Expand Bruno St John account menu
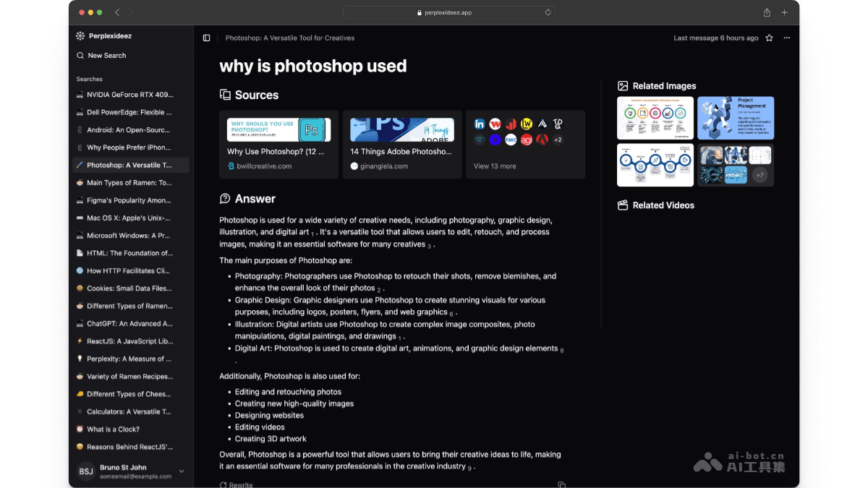Screen dimensions: 868x488 pyautogui.click(x=181, y=471)
